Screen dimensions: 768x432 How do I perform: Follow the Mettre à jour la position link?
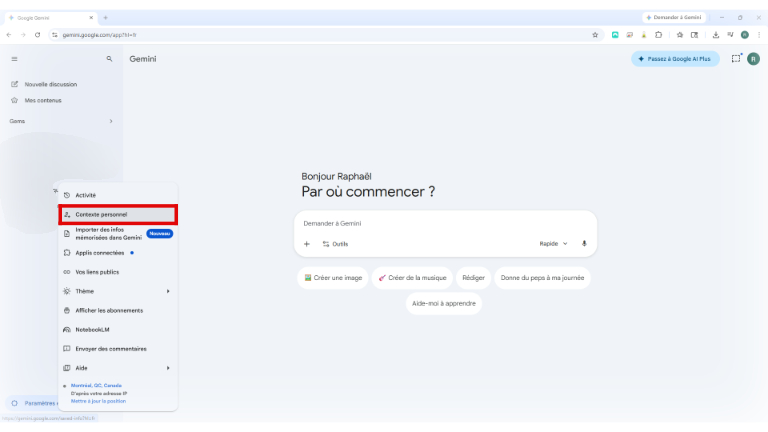click(x=97, y=401)
